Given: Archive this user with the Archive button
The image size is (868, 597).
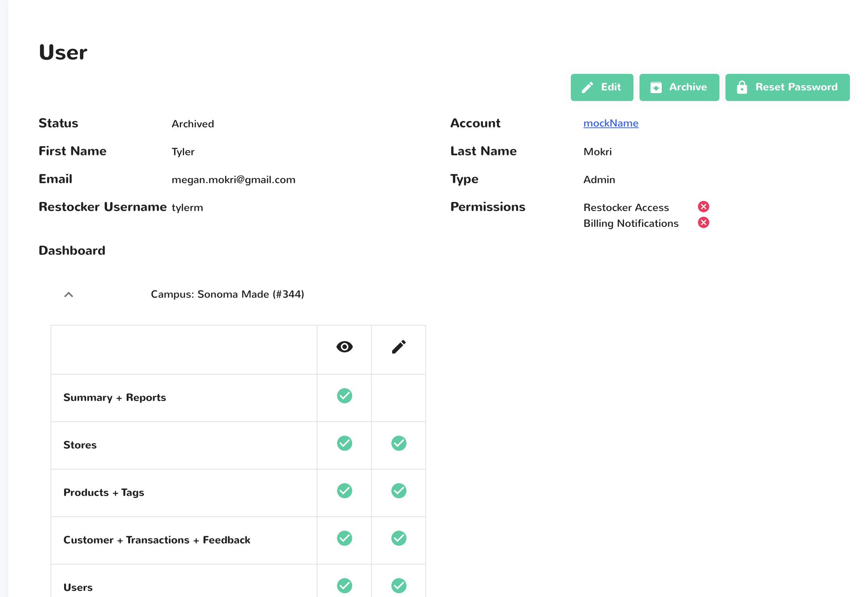Looking at the screenshot, I should [679, 87].
